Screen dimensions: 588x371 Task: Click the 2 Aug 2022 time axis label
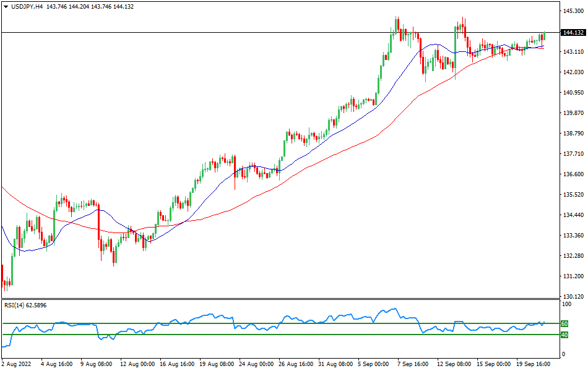click(17, 364)
